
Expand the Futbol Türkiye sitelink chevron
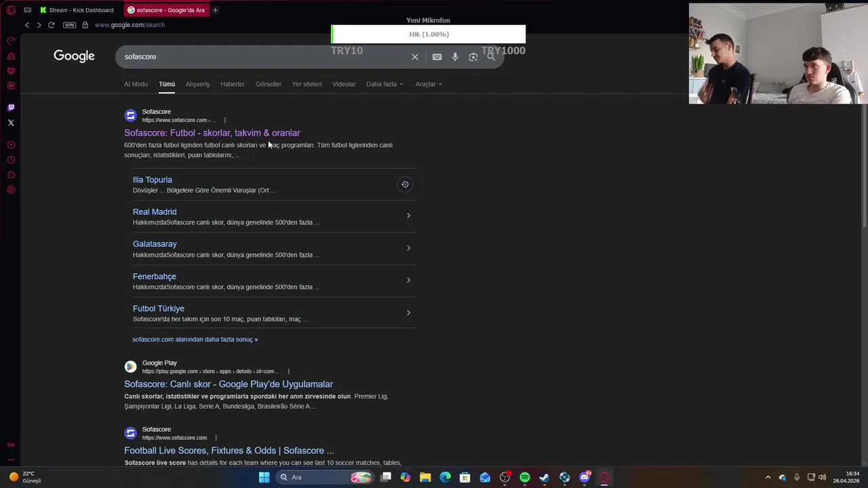(408, 312)
